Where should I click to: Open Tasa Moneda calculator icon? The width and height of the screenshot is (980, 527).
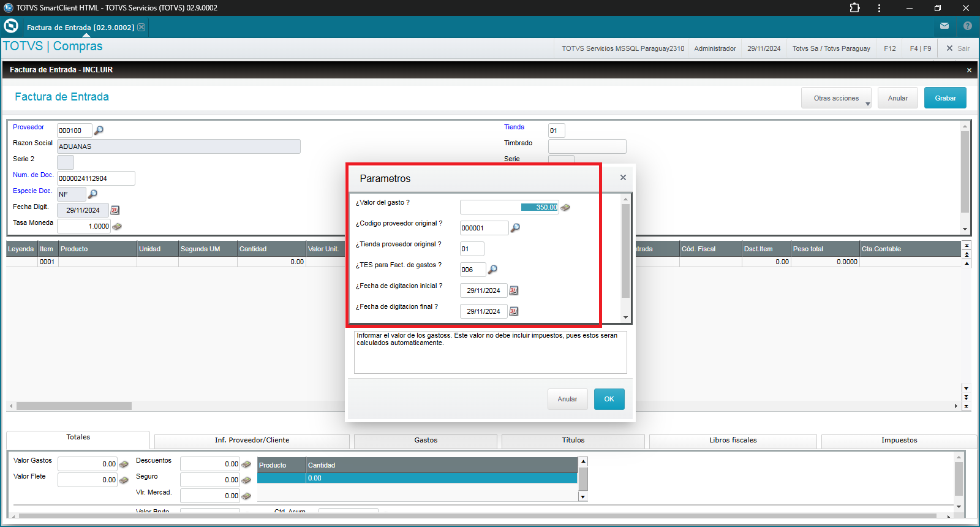pos(117,226)
